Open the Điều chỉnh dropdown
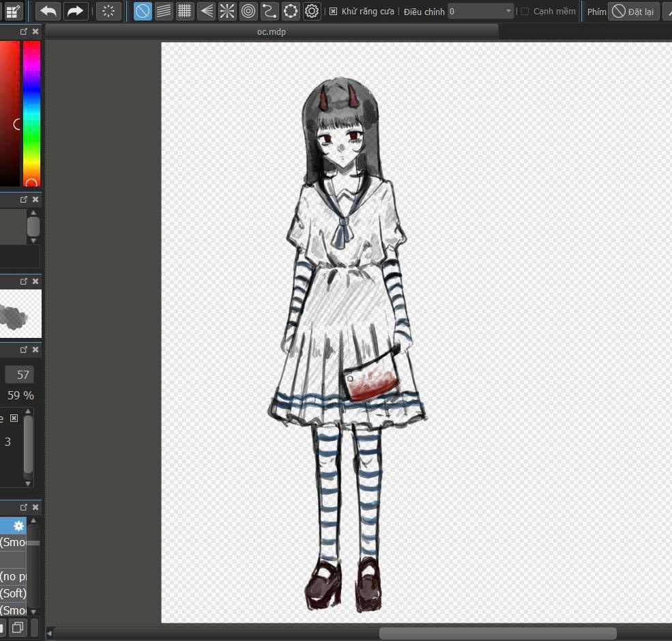The width and height of the screenshot is (672, 641). coord(480,12)
